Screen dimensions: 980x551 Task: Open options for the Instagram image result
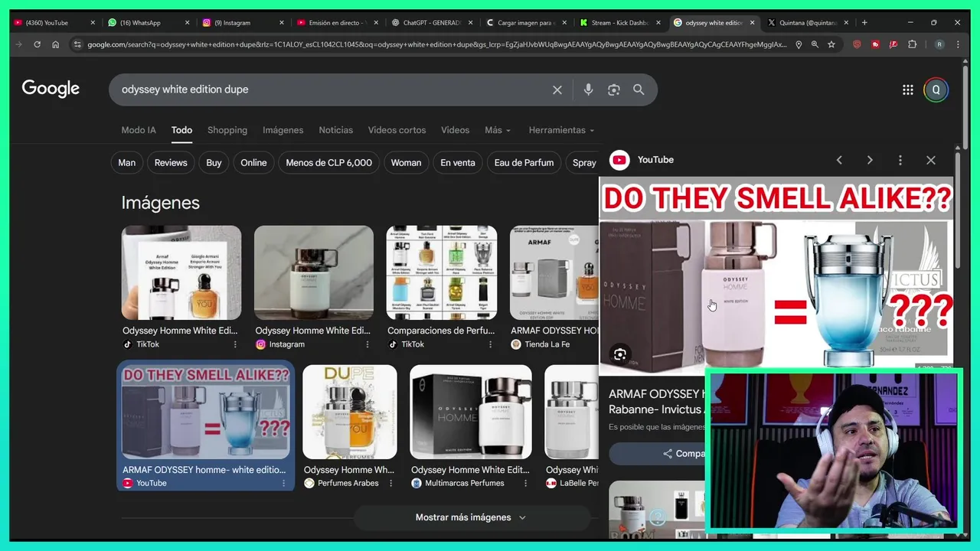point(367,344)
